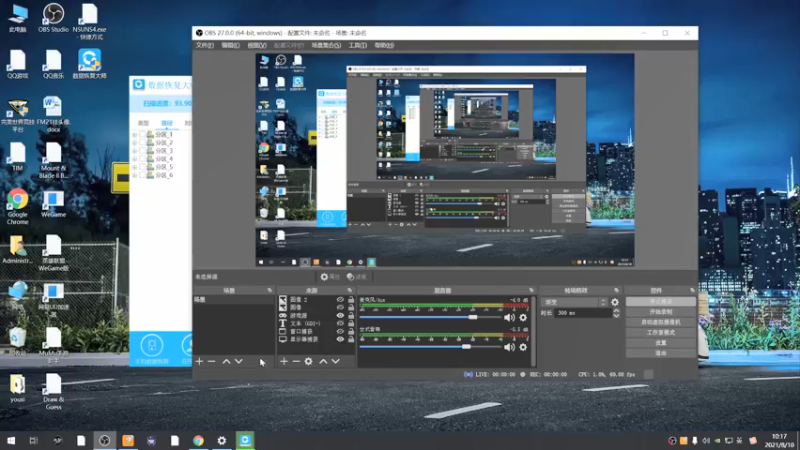Click the 麦克风/Aux volume slider handle
Image resolution: width=800 pixels, height=450 pixels.
473,317
